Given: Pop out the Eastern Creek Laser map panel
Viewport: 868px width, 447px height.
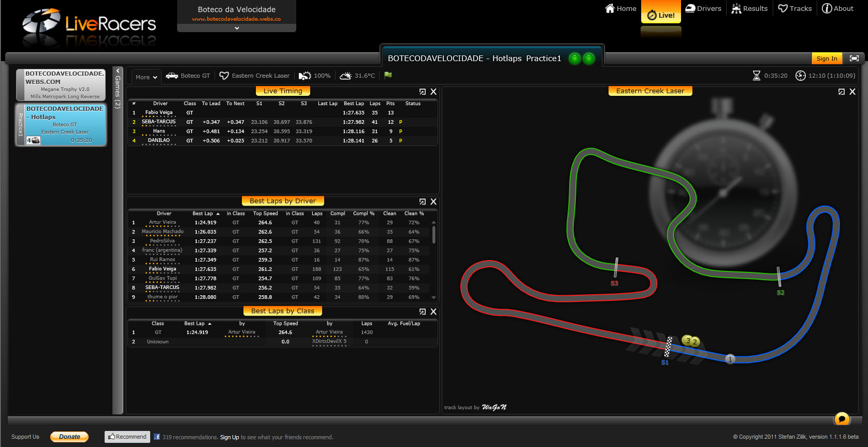Looking at the screenshot, I should coord(842,92).
